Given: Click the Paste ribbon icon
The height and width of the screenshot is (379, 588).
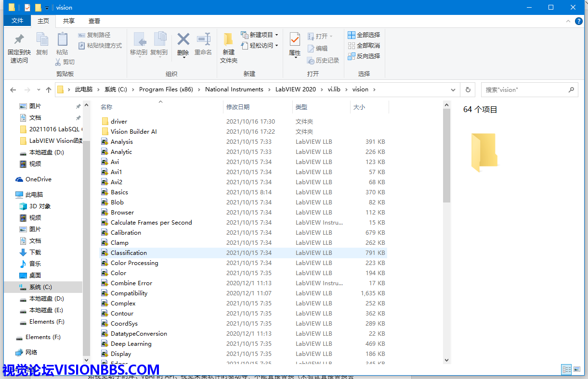Looking at the screenshot, I should point(62,39).
